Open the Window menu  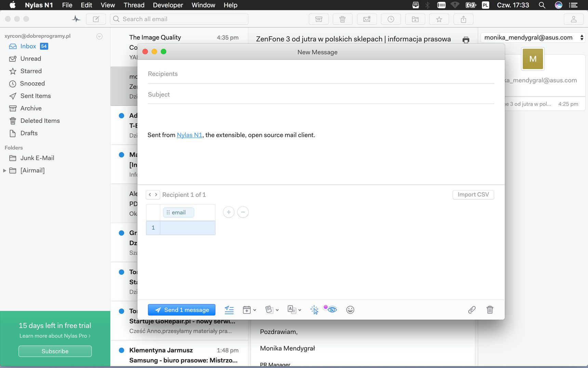[203, 5]
